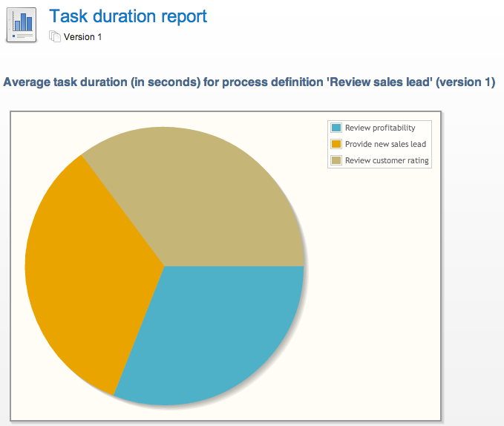Click the pie center where slices meet
Image resolution: width=504 pixels, height=426 pixels.
164,266
